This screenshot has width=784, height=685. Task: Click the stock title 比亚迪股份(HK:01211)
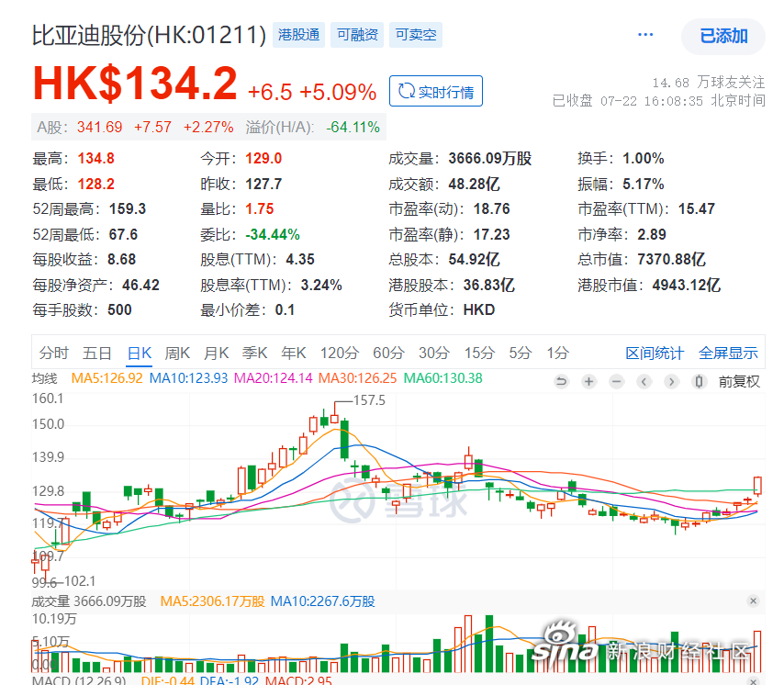coord(149,35)
